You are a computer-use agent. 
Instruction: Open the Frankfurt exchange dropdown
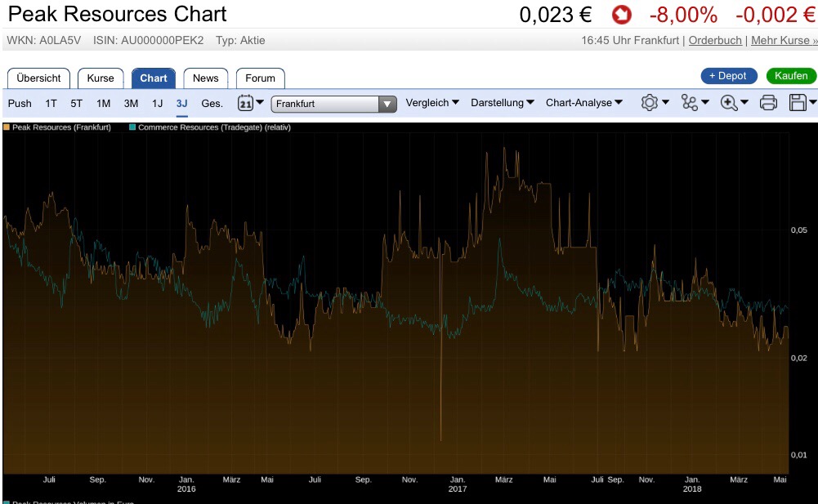(334, 104)
